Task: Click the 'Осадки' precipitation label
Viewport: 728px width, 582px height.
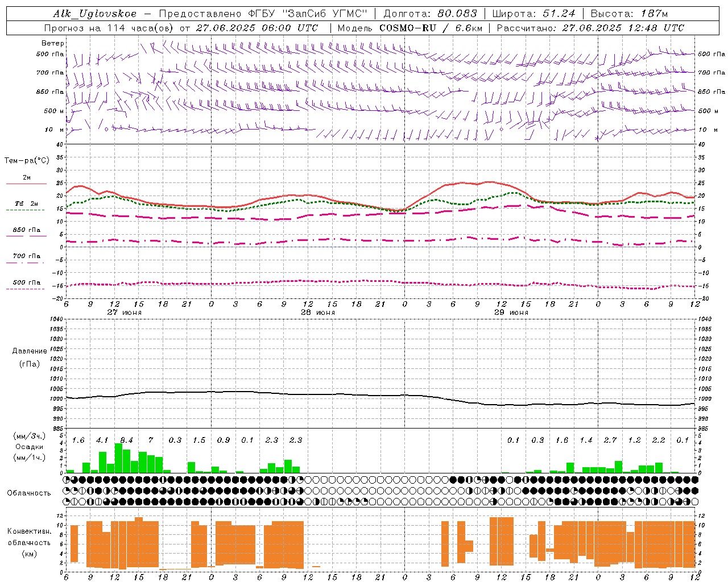Action: pos(29,447)
